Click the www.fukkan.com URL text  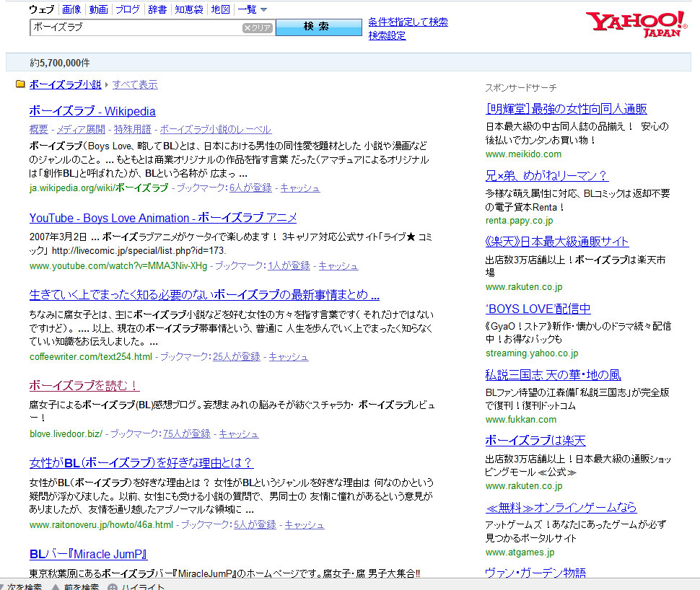pyautogui.click(x=521, y=420)
